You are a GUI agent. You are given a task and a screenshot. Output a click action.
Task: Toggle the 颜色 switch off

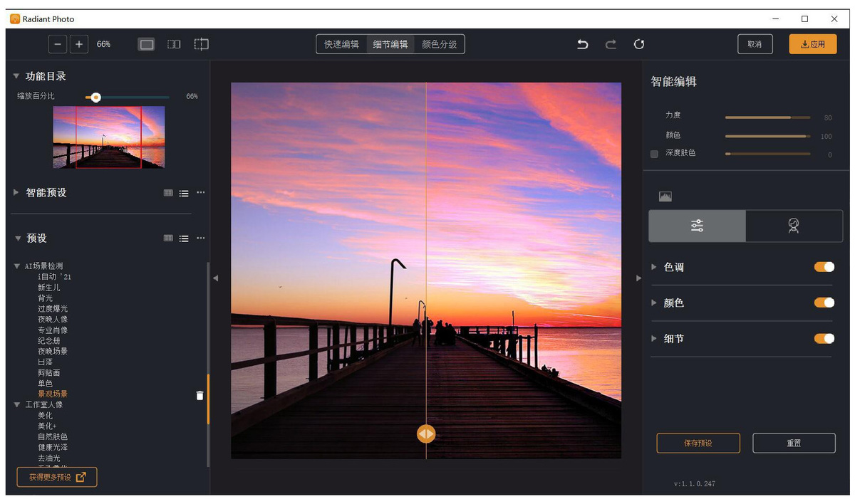pyautogui.click(x=824, y=303)
